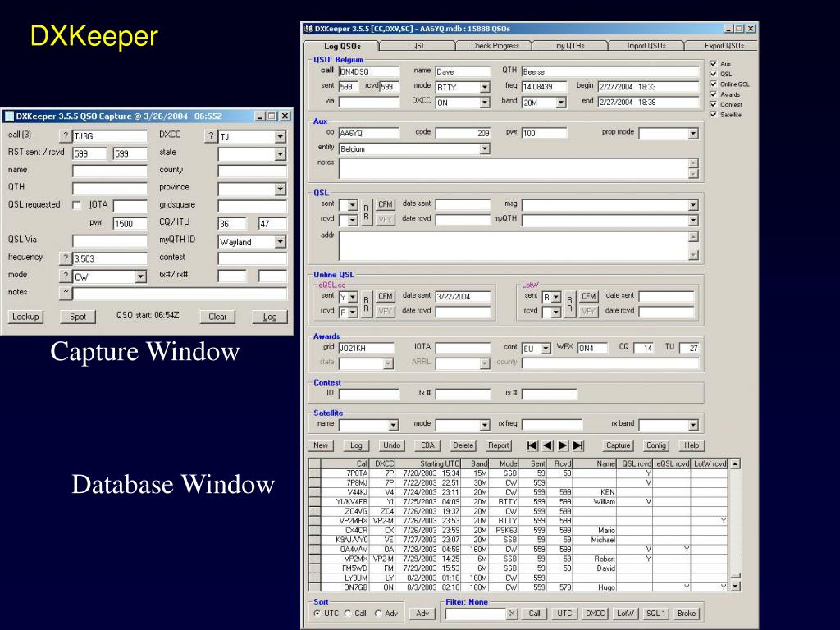The image size is (840, 630).
Task: Click the New button
Action: click(321, 445)
